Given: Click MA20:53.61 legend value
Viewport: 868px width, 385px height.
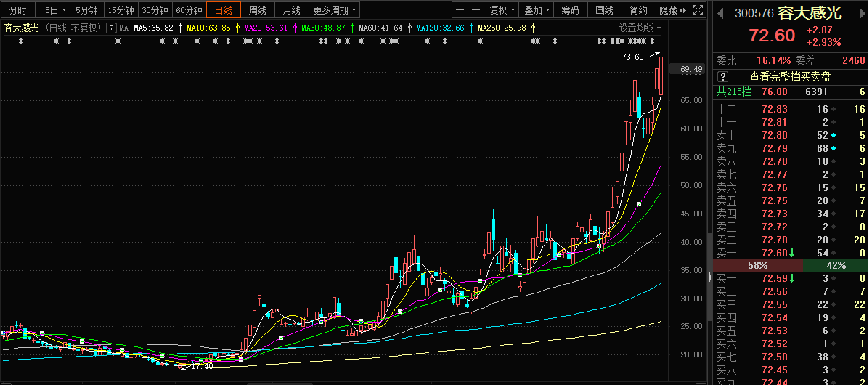Looking at the screenshot, I should [266, 28].
